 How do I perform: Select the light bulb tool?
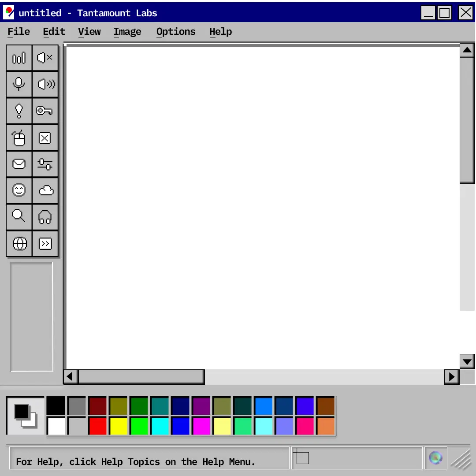[19, 111]
